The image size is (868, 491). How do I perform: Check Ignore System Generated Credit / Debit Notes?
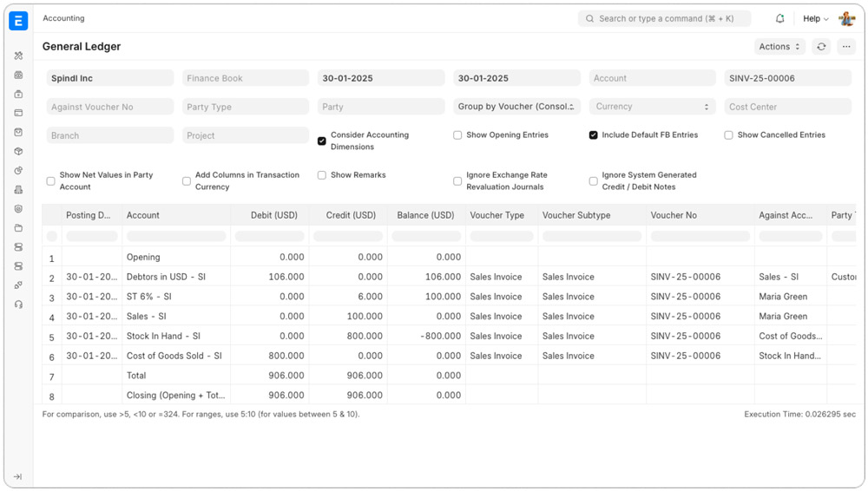pos(594,181)
